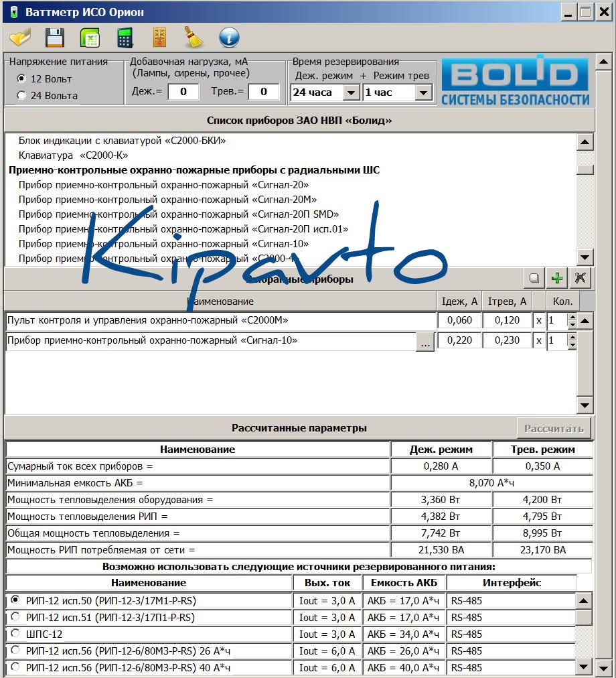Image resolution: width=616 pixels, height=678 pixels.
Task: Choose РИП-12 исп.51 power source
Action: coord(15,616)
